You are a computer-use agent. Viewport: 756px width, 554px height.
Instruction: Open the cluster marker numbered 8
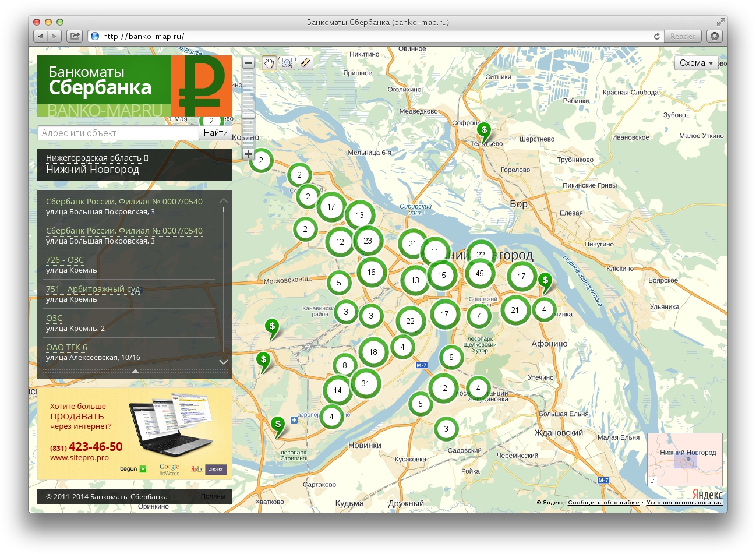pos(345,365)
